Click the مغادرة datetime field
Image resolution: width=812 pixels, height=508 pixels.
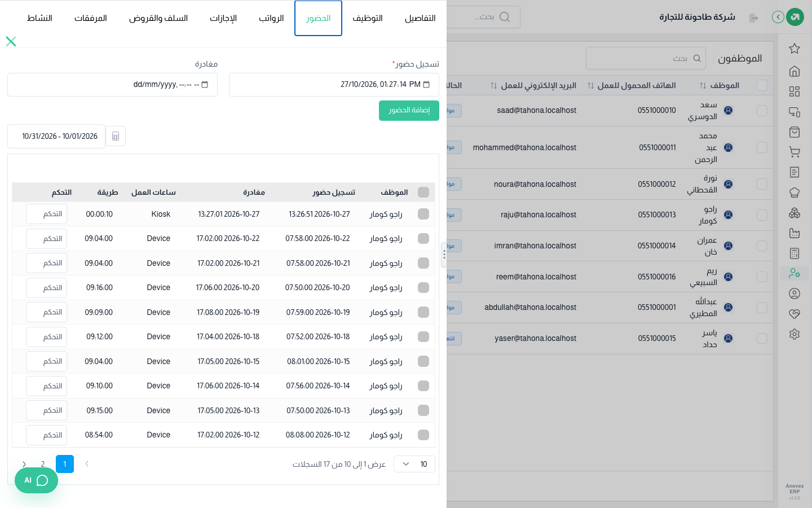(x=112, y=85)
